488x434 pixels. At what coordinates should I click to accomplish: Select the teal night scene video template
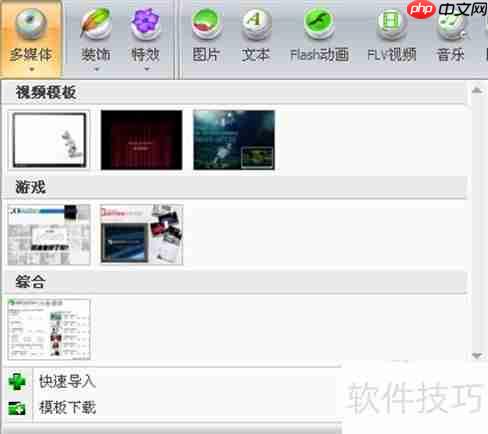click(x=234, y=140)
